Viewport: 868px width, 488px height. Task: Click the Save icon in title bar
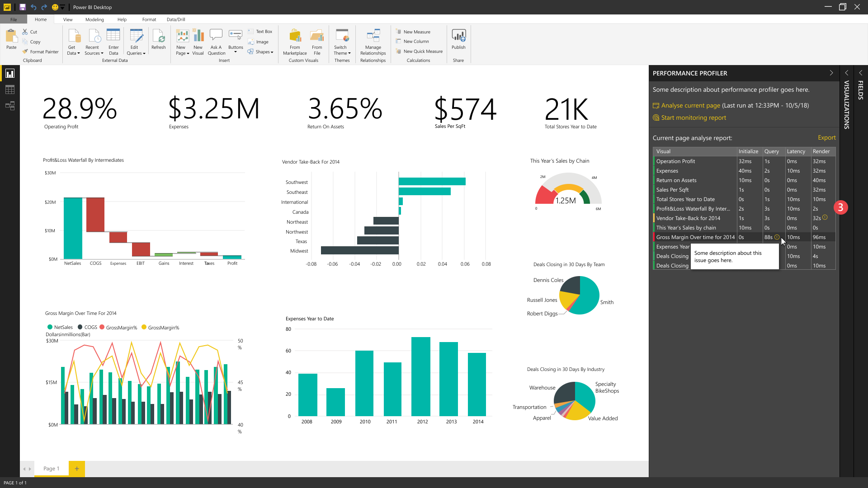click(22, 7)
